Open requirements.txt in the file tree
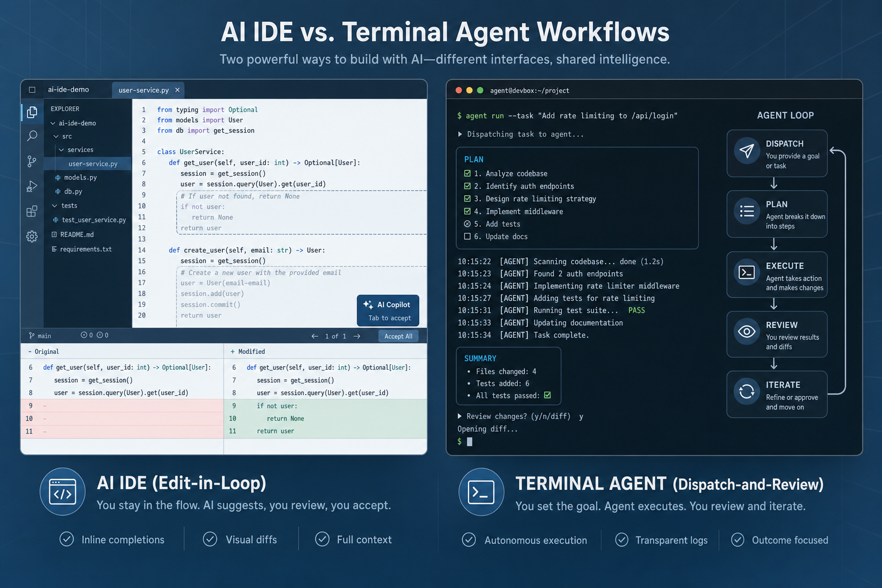The height and width of the screenshot is (588, 882). pos(86,249)
